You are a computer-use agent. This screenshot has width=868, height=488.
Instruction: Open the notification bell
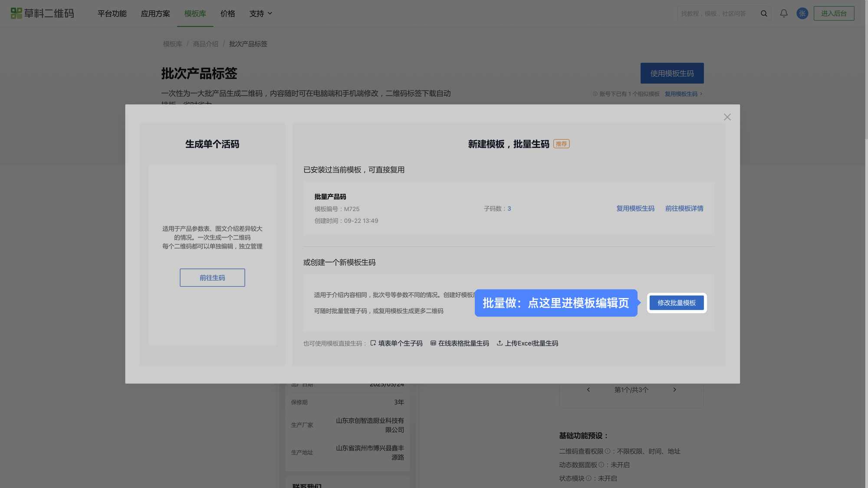coord(784,13)
